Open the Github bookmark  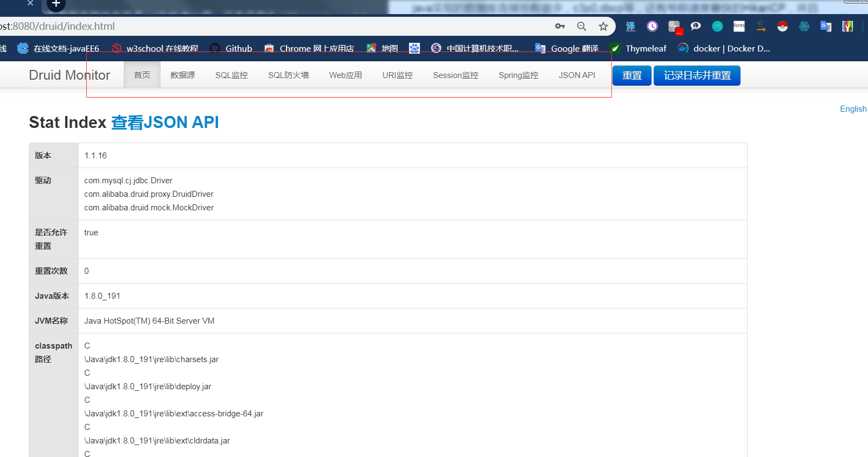click(x=231, y=48)
